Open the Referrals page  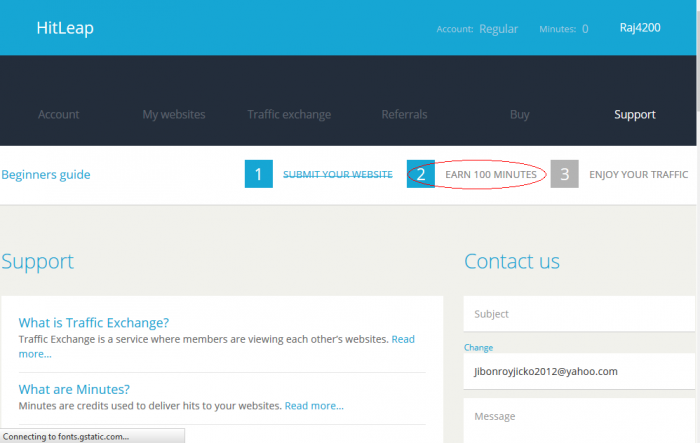coord(404,114)
